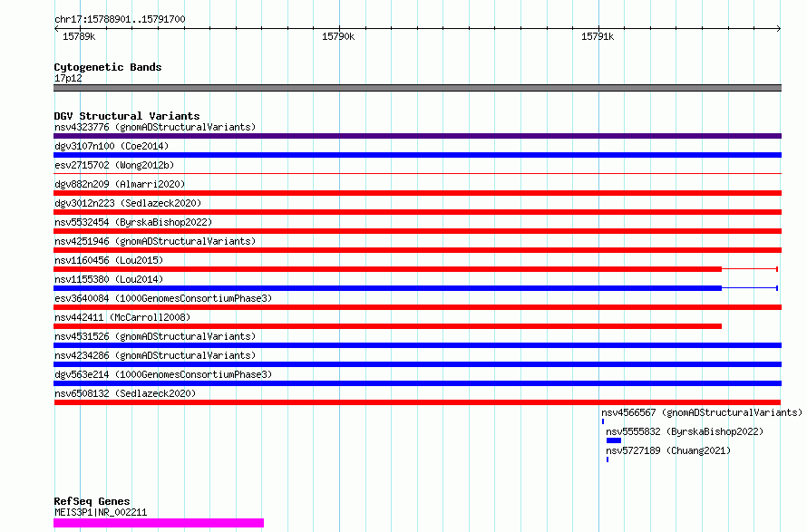Click the 15790k ruler position label
This screenshot has height=532, width=807.
click(338, 36)
